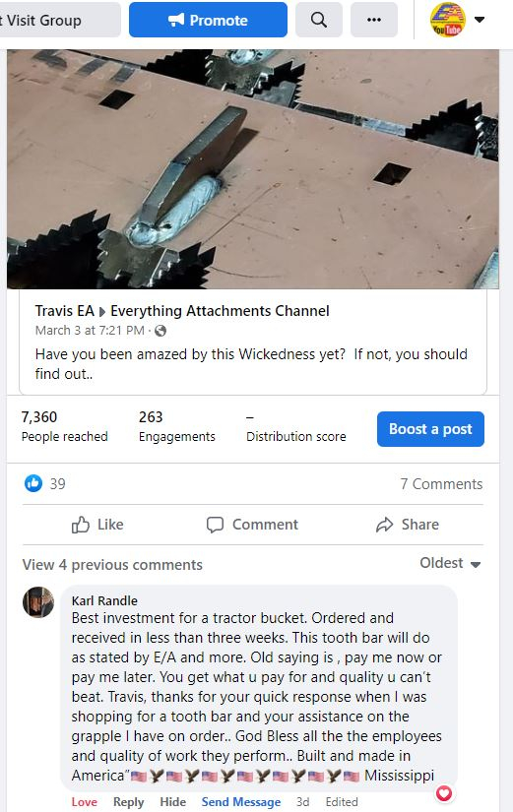Click the blue thumbs-up reaction icon
The width and height of the screenshot is (513, 812).
pyautogui.click(x=33, y=483)
